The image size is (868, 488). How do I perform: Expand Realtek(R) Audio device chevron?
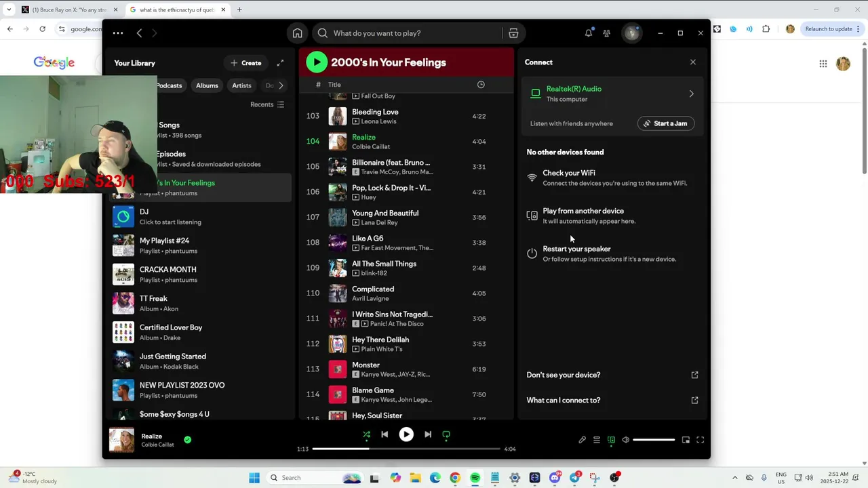[691, 94]
